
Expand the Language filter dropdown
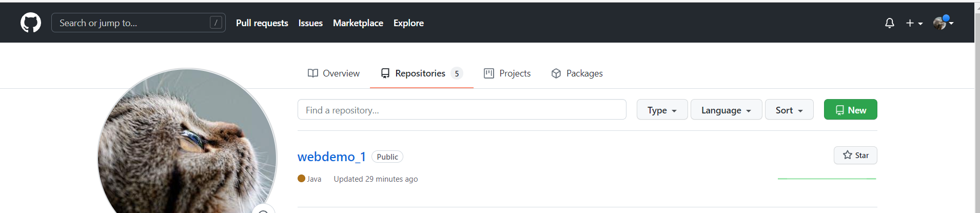(726, 110)
